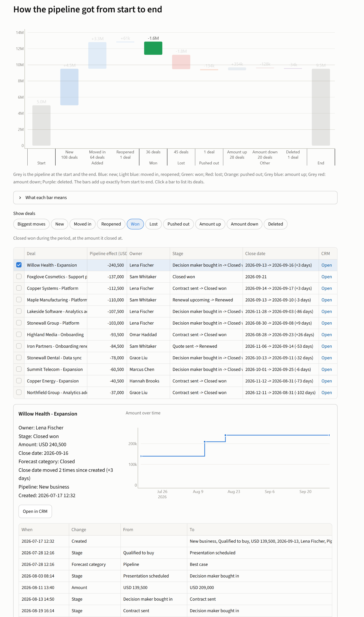
Task: Expand the 'What each bar means' section
Action: coord(175,198)
